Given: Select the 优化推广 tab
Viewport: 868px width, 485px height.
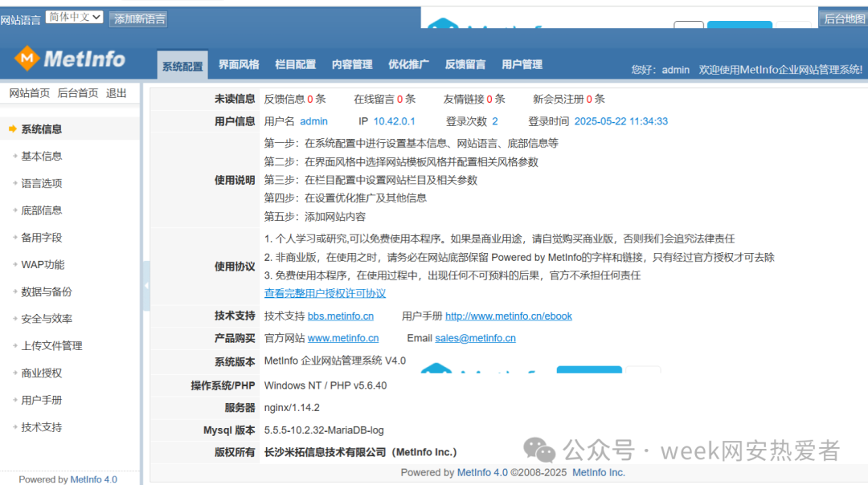Looking at the screenshot, I should coord(408,65).
